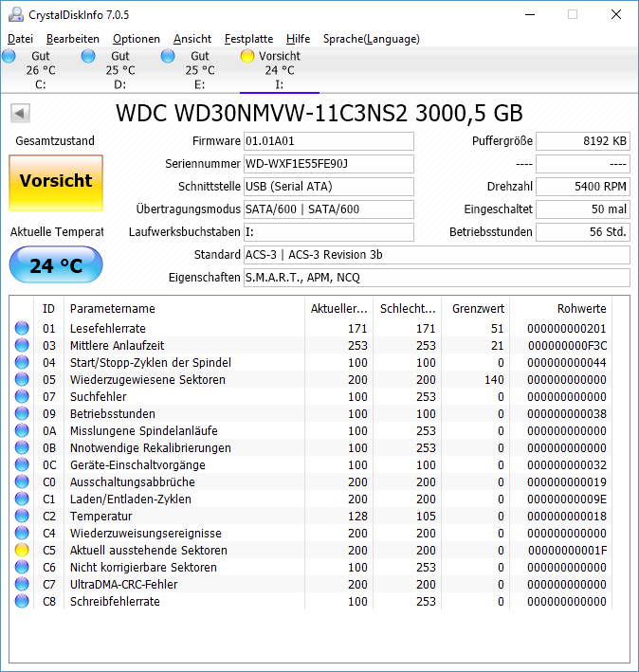Select the Aktuell ausstehende Sektoren row text
The width and height of the screenshot is (639, 672).
tap(149, 551)
